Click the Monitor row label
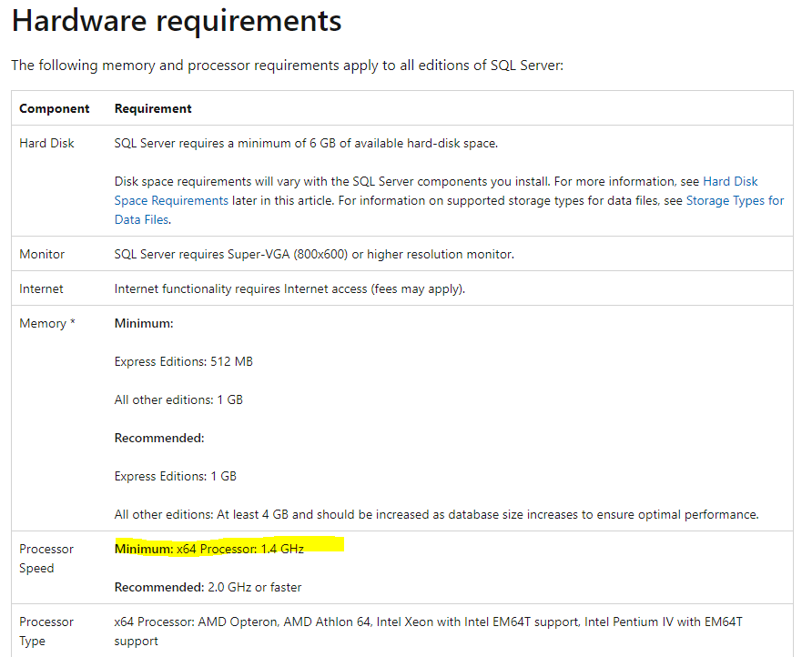The width and height of the screenshot is (812, 657). click(x=41, y=254)
